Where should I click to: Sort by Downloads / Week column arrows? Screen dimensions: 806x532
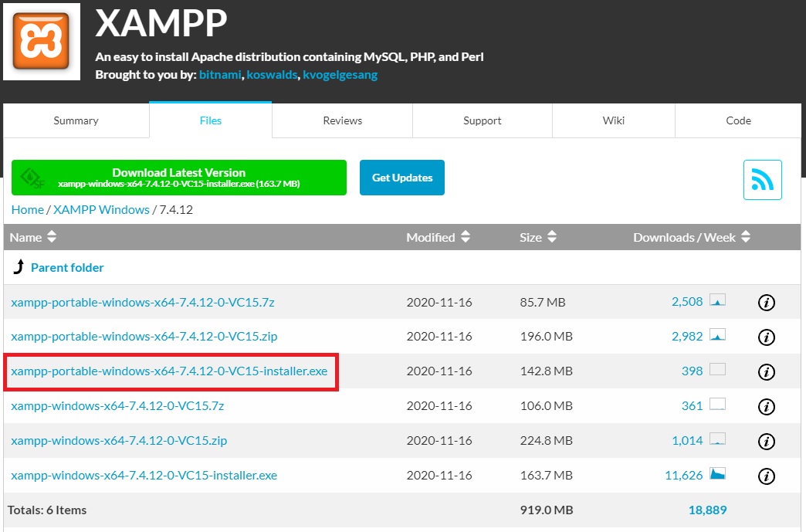[746, 237]
